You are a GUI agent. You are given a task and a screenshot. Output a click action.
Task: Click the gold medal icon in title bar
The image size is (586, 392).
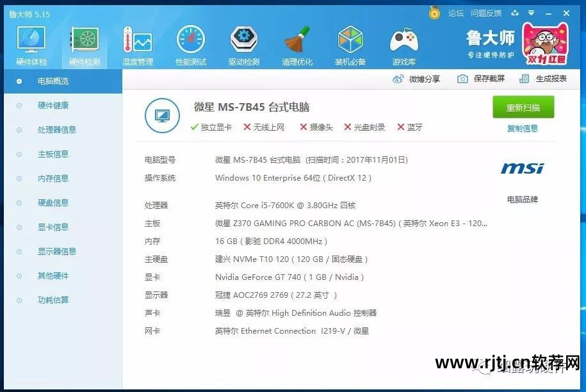pos(434,13)
